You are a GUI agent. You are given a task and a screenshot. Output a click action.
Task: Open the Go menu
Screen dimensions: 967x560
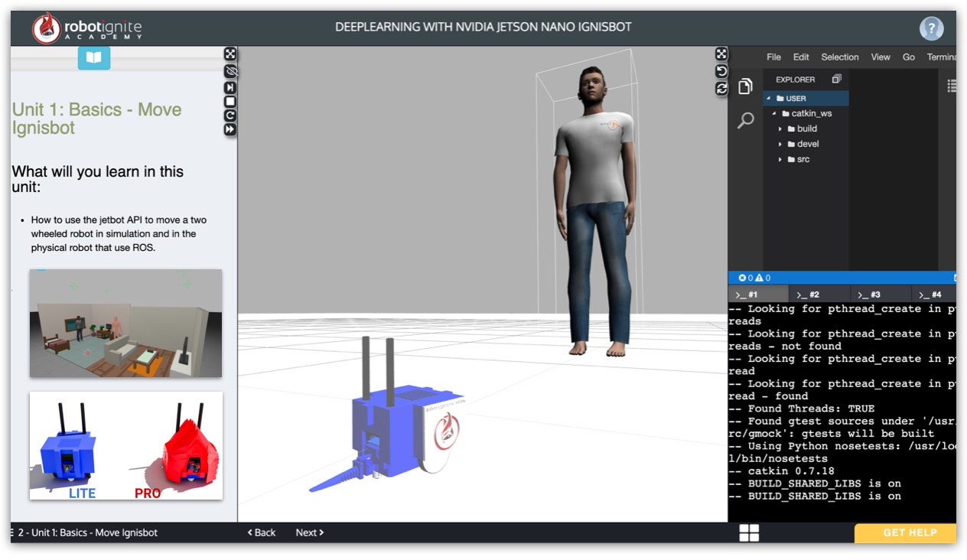pyautogui.click(x=909, y=57)
